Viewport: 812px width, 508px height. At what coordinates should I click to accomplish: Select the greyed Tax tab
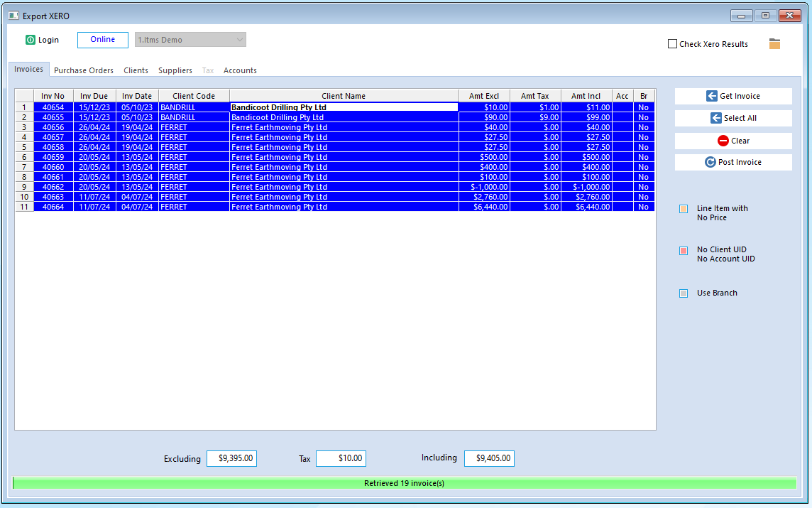208,70
